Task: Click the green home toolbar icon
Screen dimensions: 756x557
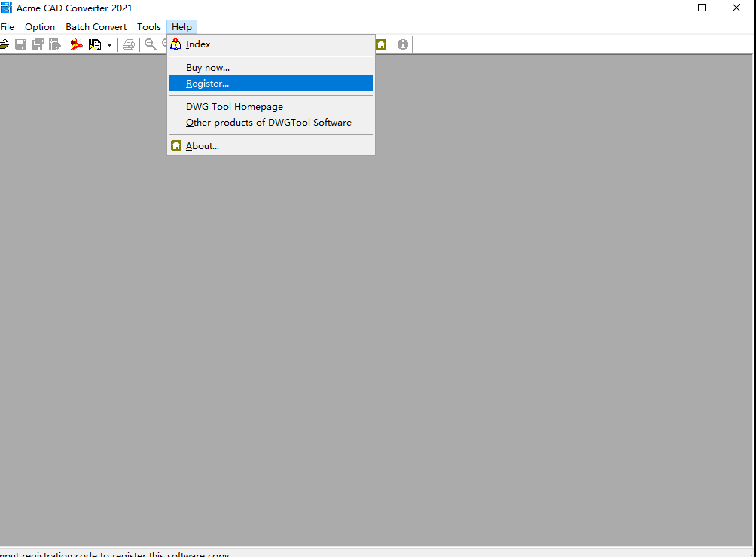Action: pos(381,45)
